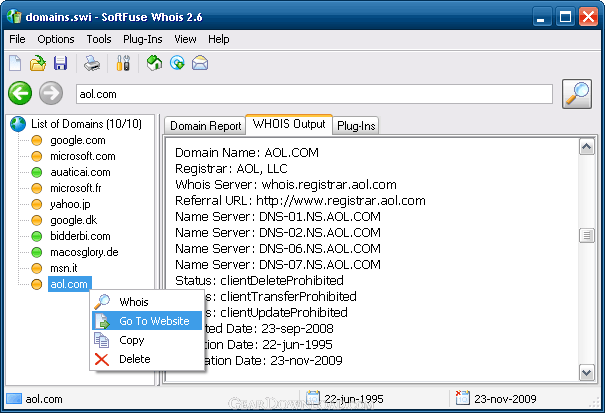Image resolution: width=605 pixels, height=413 pixels.
Task: Click the DNS-01.NS.AOL.COM name server line
Action: coord(278,217)
